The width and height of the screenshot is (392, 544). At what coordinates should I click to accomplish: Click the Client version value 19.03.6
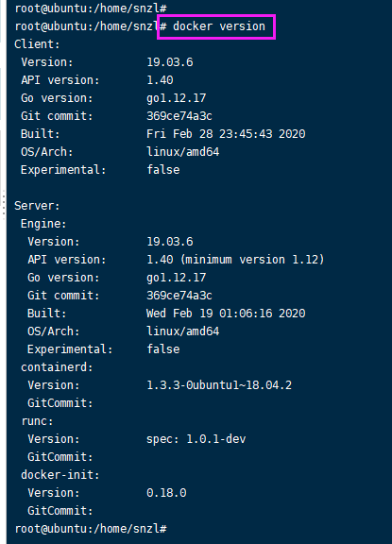[x=170, y=62]
